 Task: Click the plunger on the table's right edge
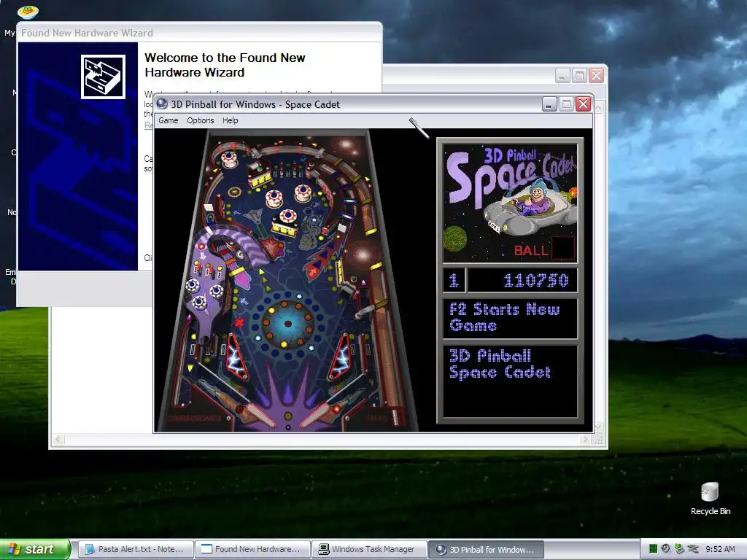tap(395, 416)
